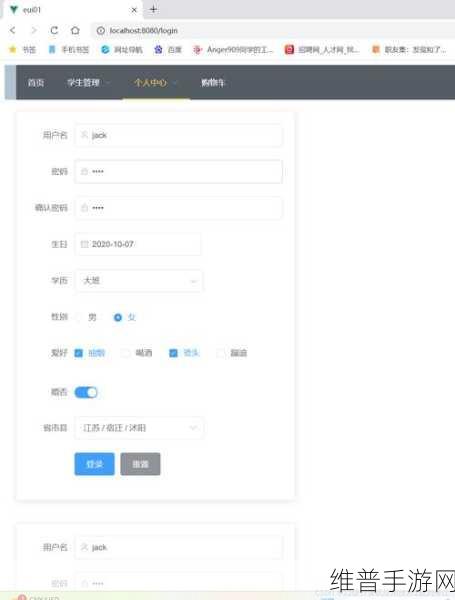Screen dimensions: 455x600
Task: Focus the 确认密码 password field
Action: click(x=179, y=208)
